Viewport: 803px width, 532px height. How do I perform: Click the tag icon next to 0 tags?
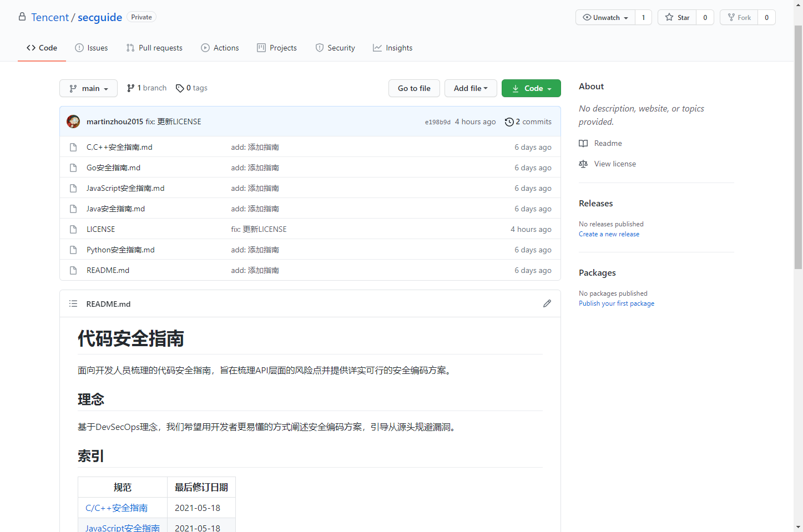180,88
